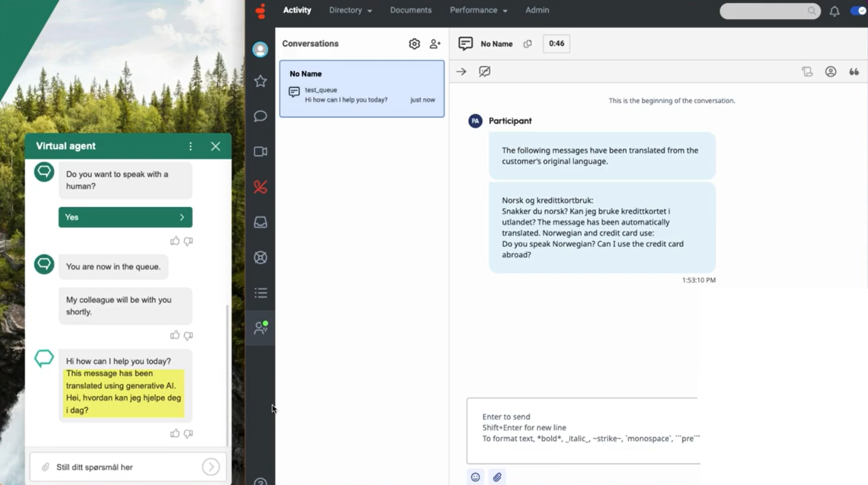The height and width of the screenshot is (485, 868).
Task: Click the top search field
Action: click(769, 10)
